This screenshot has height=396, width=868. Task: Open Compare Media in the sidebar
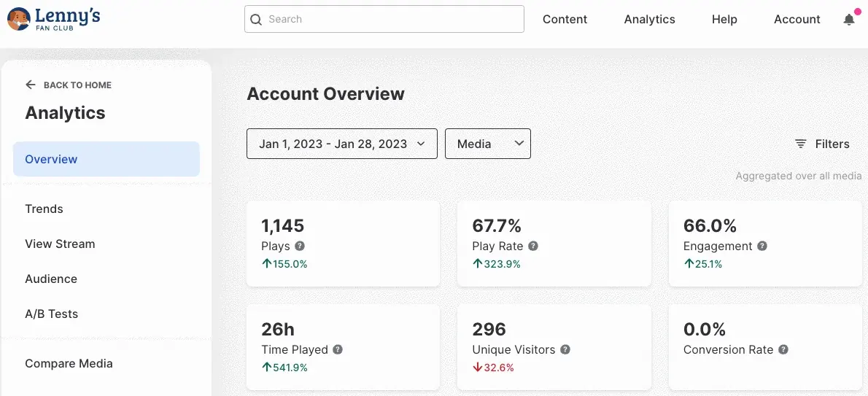click(69, 363)
